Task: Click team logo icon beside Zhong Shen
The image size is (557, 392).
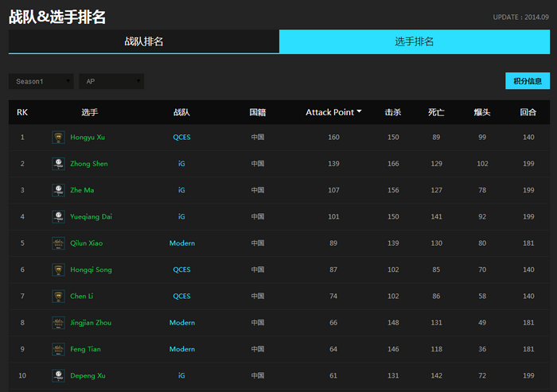Action: pos(58,164)
